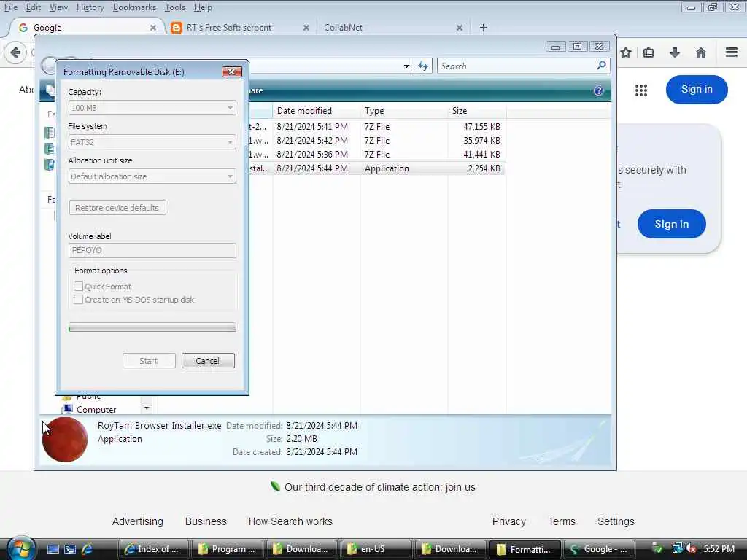
Task: Open the Capacity dropdown
Action: (152, 108)
